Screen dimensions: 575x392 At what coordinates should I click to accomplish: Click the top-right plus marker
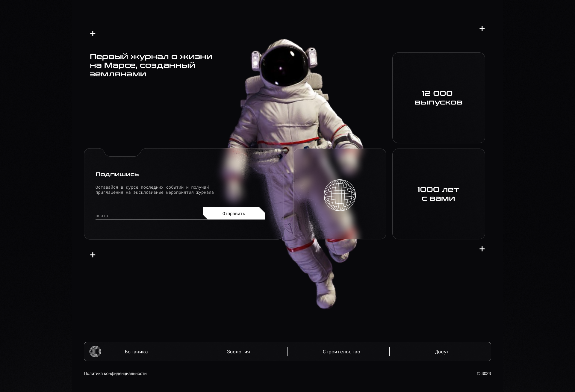click(x=482, y=28)
